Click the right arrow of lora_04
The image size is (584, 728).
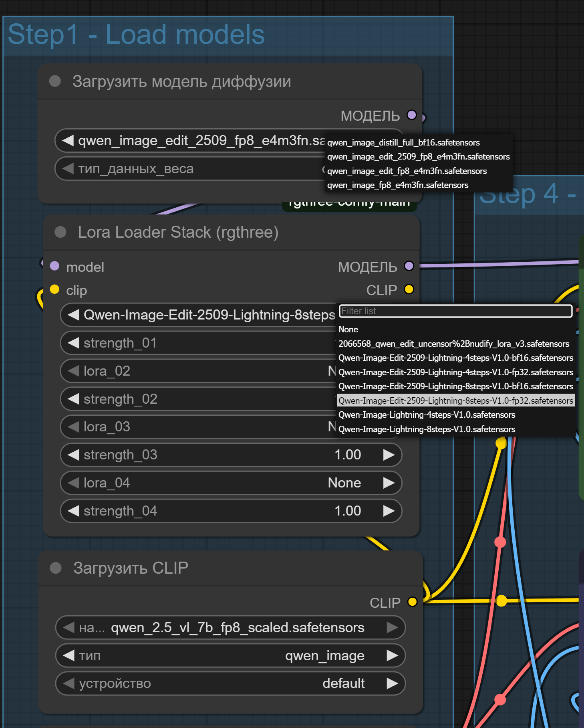point(389,483)
